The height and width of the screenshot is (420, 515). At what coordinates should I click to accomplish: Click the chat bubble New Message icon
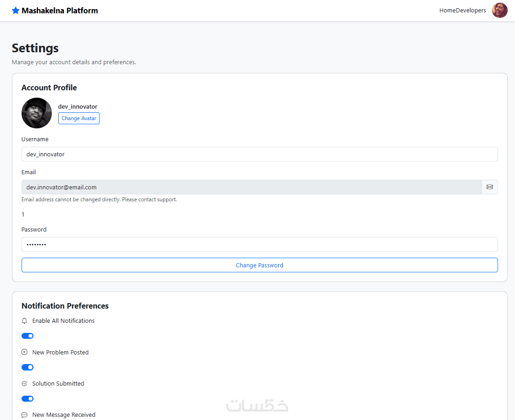pyautogui.click(x=25, y=414)
